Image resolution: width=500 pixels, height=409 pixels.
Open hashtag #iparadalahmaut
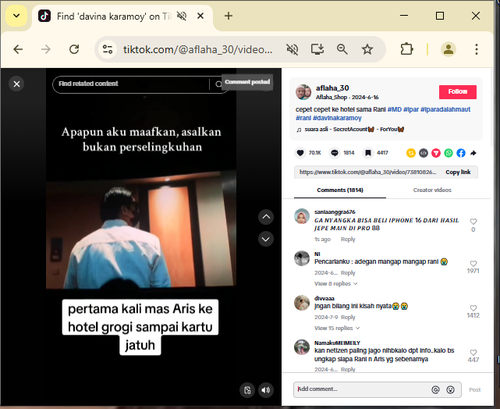(x=445, y=109)
